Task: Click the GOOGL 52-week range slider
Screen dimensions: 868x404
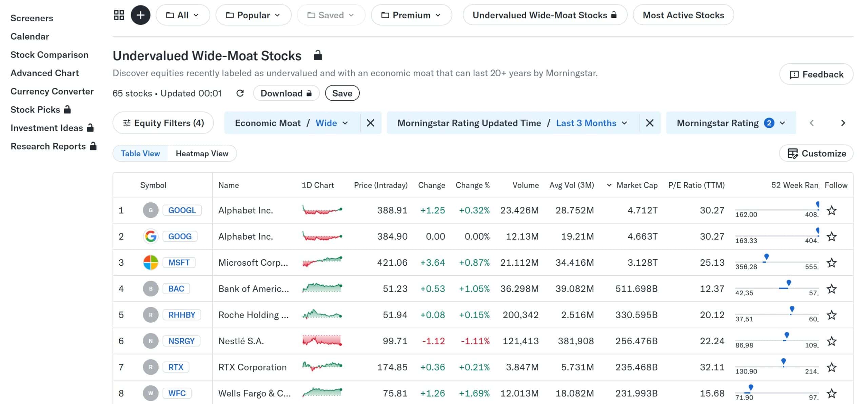Action: click(777, 210)
